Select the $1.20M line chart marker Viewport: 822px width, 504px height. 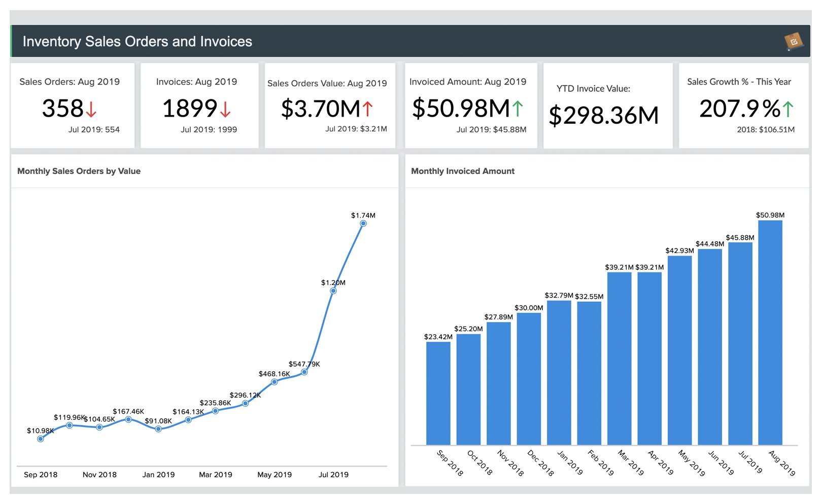coord(333,291)
